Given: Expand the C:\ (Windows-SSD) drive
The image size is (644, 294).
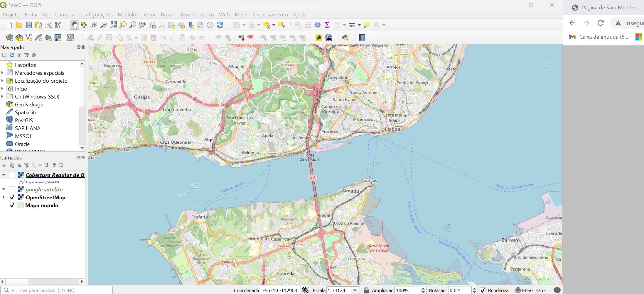Looking at the screenshot, I should click(x=2, y=96).
